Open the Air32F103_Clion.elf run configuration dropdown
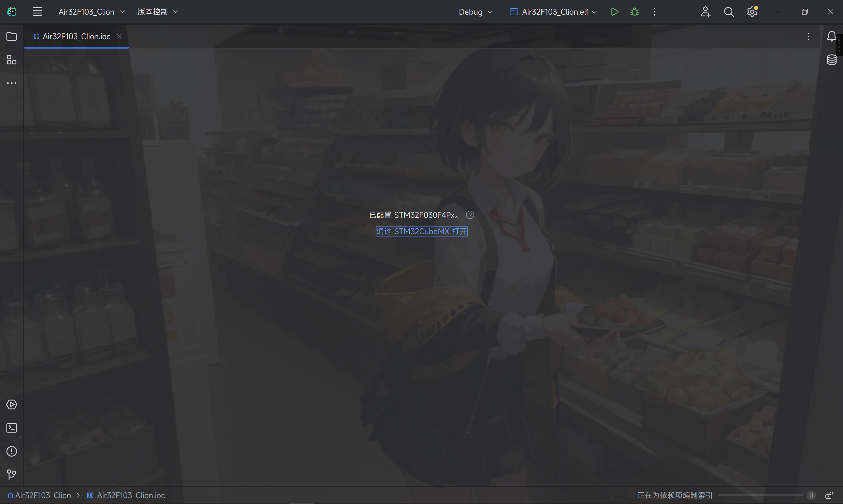The image size is (843, 504). tap(554, 12)
